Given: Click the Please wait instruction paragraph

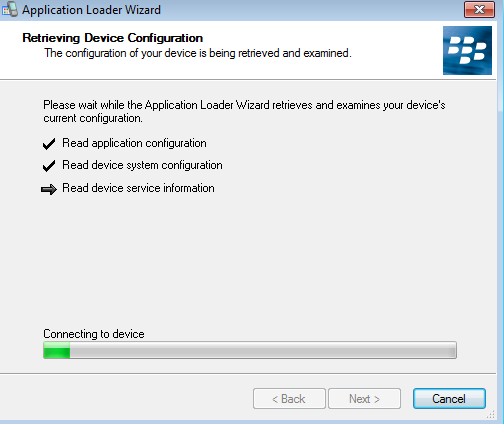Looking at the screenshot, I should [x=244, y=112].
